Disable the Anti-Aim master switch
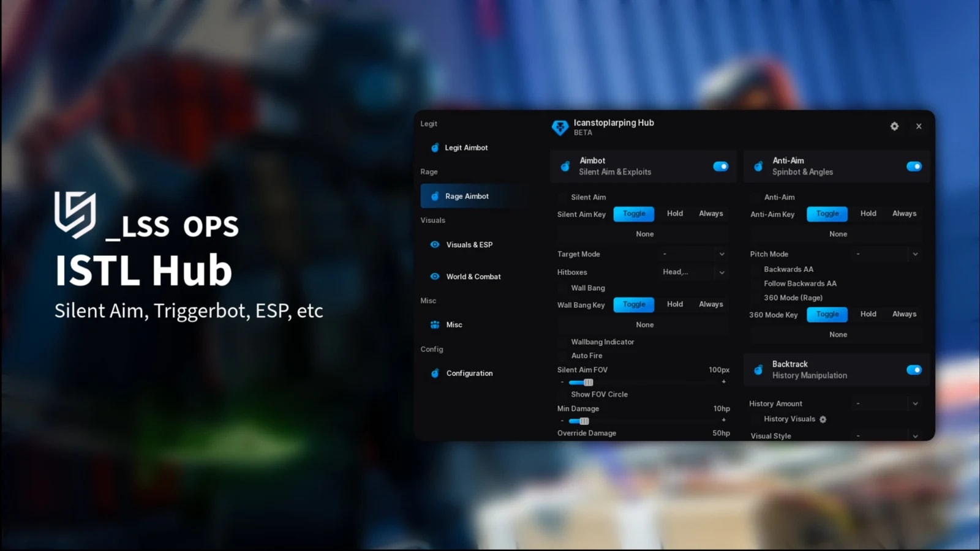 click(914, 167)
